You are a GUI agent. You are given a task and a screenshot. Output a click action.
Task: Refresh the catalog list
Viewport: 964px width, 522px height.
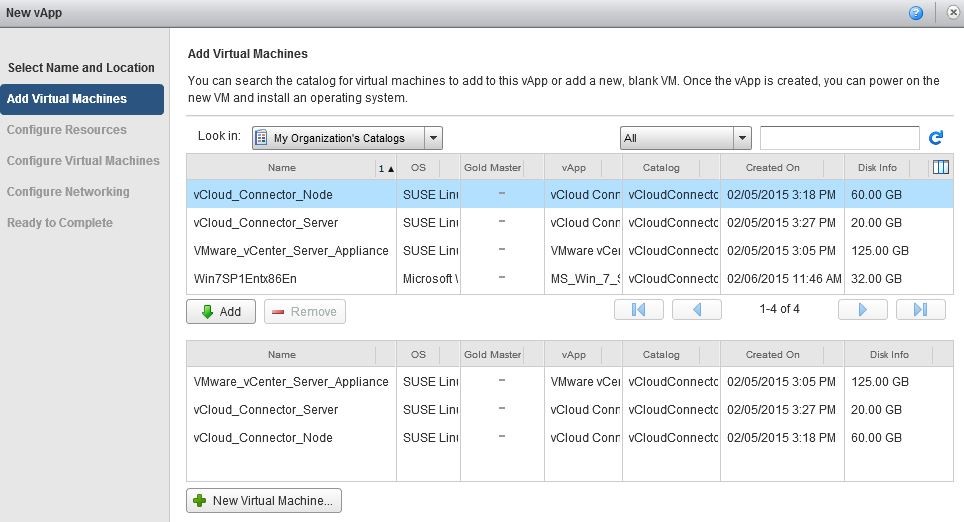coord(936,138)
